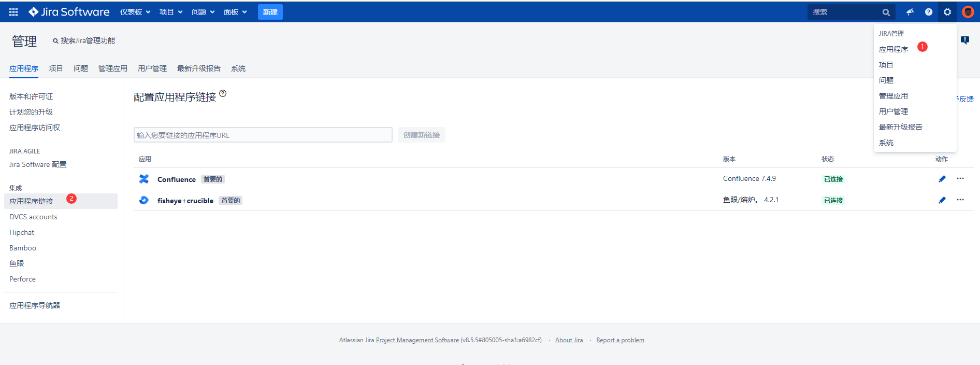Open 应用程序访问权 in the sidebar

(35, 128)
